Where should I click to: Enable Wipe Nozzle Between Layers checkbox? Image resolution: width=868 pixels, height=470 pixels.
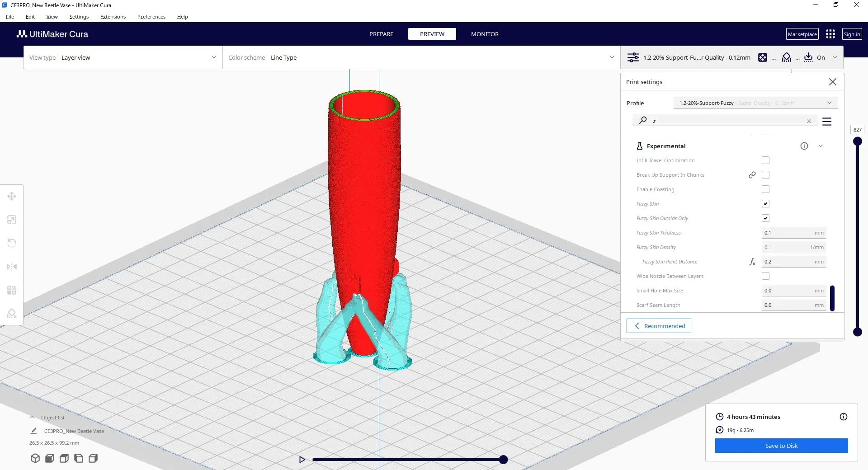tap(765, 276)
